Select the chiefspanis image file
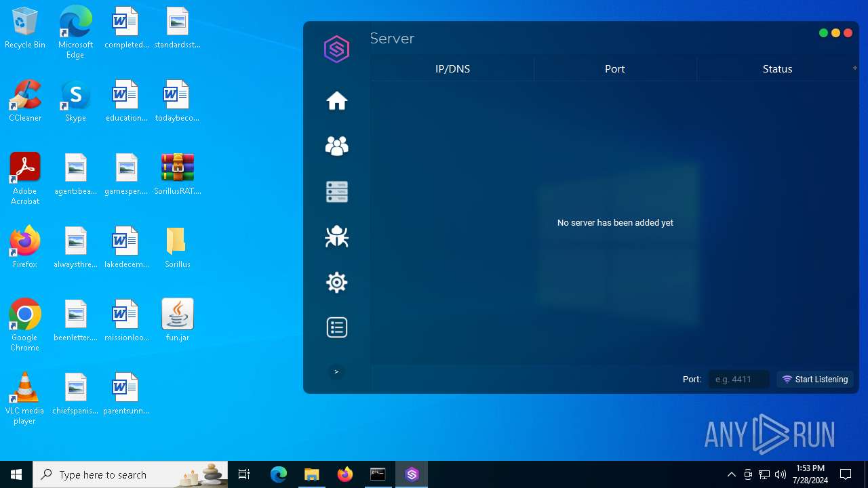Screen dimensions: 868x488 [75, 394]
